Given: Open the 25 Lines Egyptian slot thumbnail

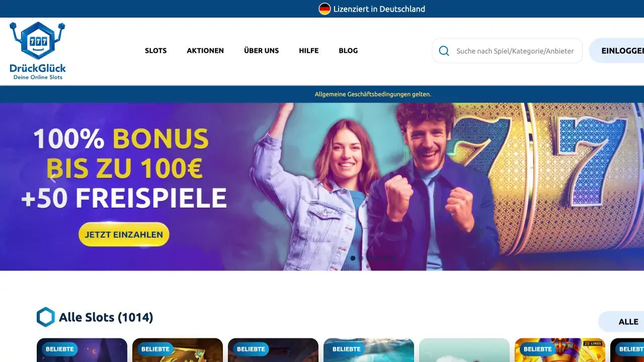Looking at the screenshot, I should click(x=560, y=350).
